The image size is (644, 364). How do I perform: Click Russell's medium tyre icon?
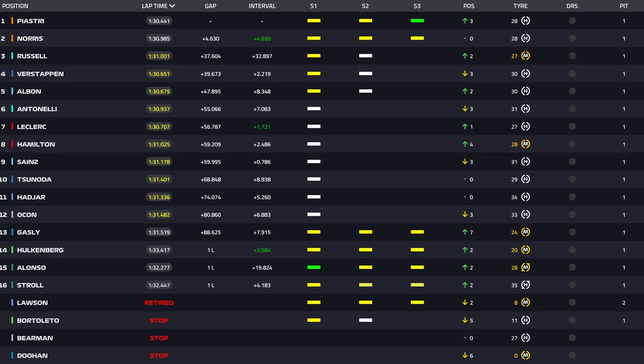[x=526, y=56]
